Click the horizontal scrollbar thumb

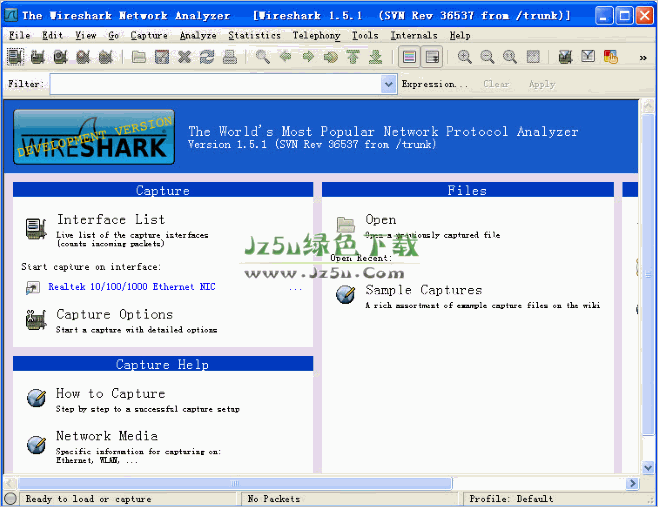pyautogui.click(x=235, y=483)
